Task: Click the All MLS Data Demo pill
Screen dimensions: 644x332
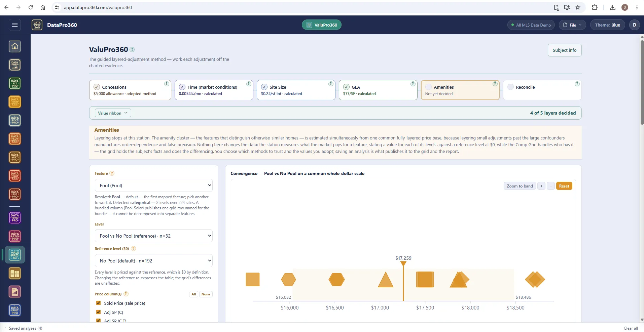Action: pyautogui.click(x=531, y=25)
